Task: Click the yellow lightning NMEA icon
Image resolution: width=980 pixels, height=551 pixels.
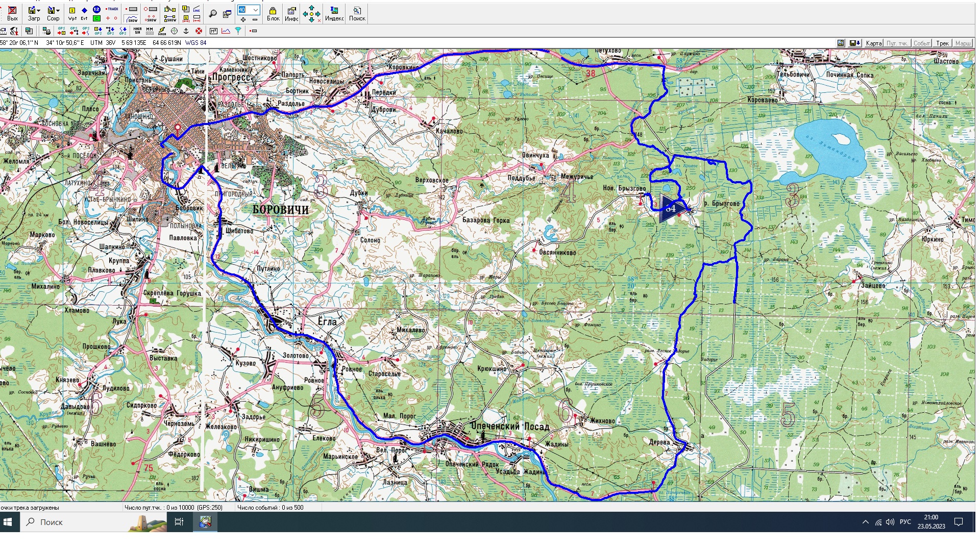Action: [162, 31]
